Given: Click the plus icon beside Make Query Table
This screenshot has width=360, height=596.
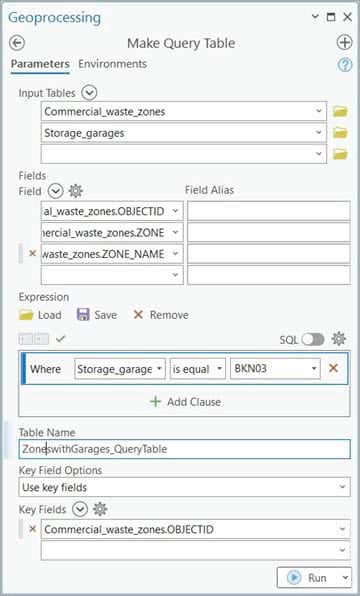Looking at the screenshot, I should pos(344,43).
